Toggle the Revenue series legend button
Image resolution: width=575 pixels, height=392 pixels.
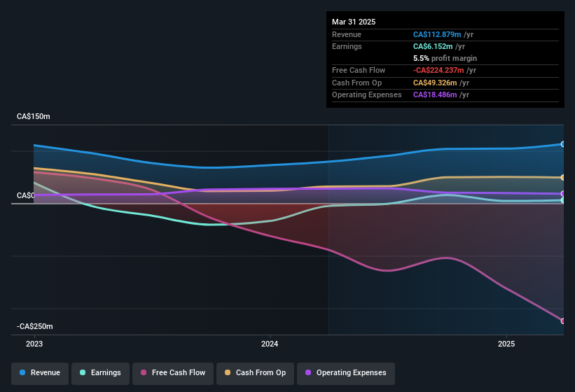[40, 373]
